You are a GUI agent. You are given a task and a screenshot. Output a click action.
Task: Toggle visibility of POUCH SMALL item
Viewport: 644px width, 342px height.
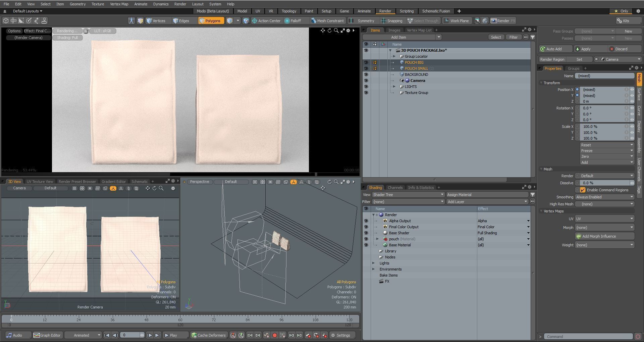pos(366,68)
